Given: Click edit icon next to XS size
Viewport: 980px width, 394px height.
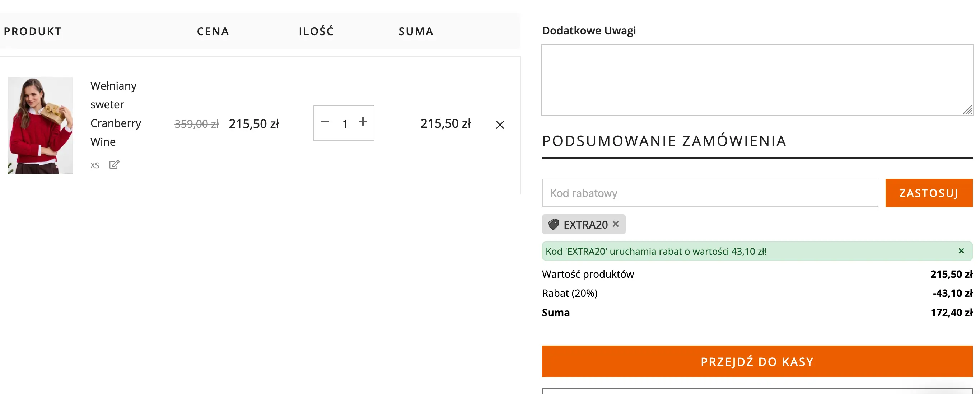Looking at the screenshot, I should (x=114, y=165).
